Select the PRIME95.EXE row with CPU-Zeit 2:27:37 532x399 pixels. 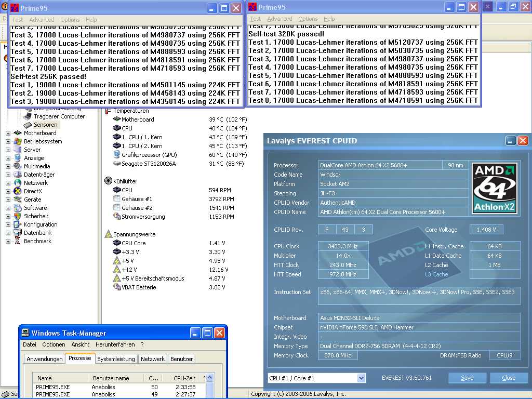tap(119, 394)
